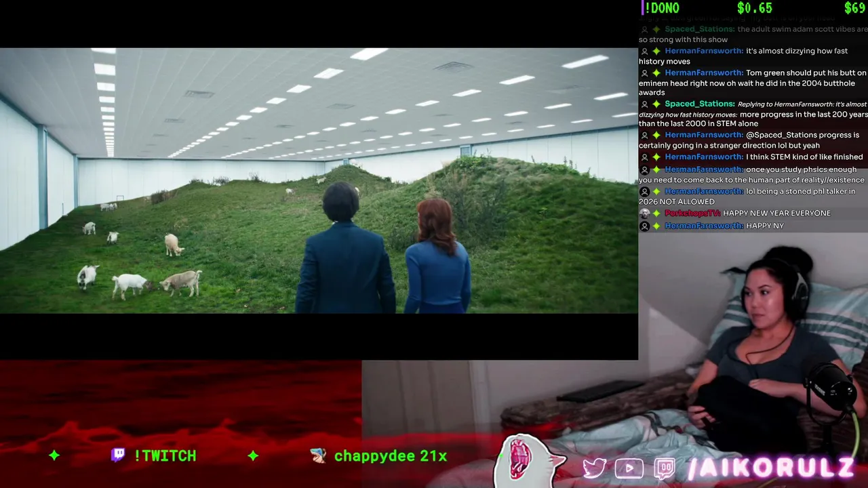Click the purple Twitch logo next to !TWITCH

click(118, 455)
